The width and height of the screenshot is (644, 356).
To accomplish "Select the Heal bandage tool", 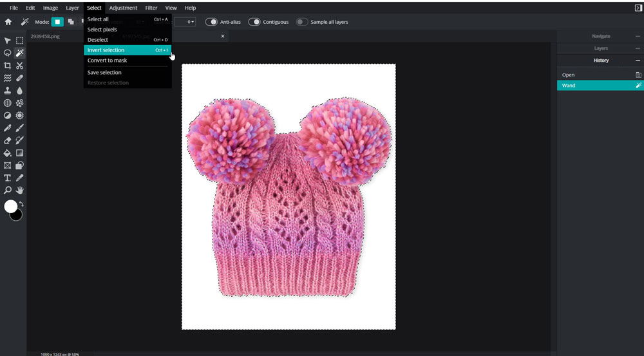I will (20, 78).
